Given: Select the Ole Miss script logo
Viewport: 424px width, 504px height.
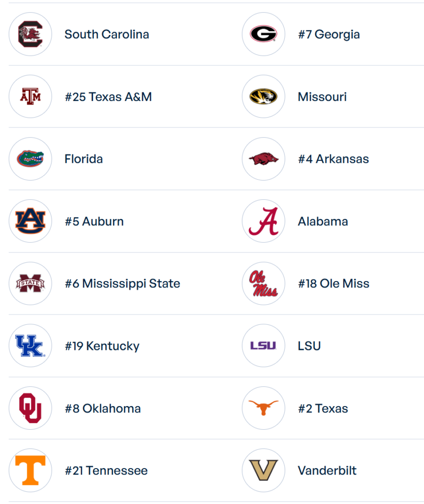Looking at the screenshot, I should 263,283.
